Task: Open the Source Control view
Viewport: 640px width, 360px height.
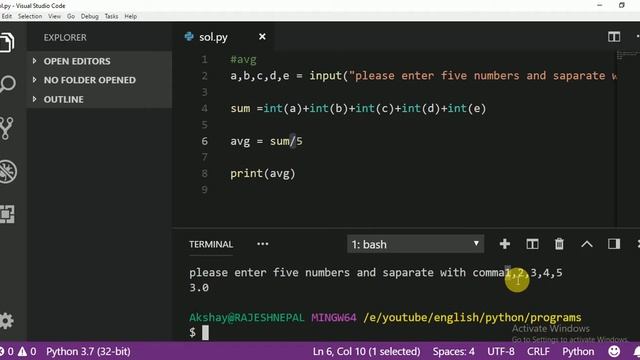Action: pyautogui.click(x=7, y=128)
